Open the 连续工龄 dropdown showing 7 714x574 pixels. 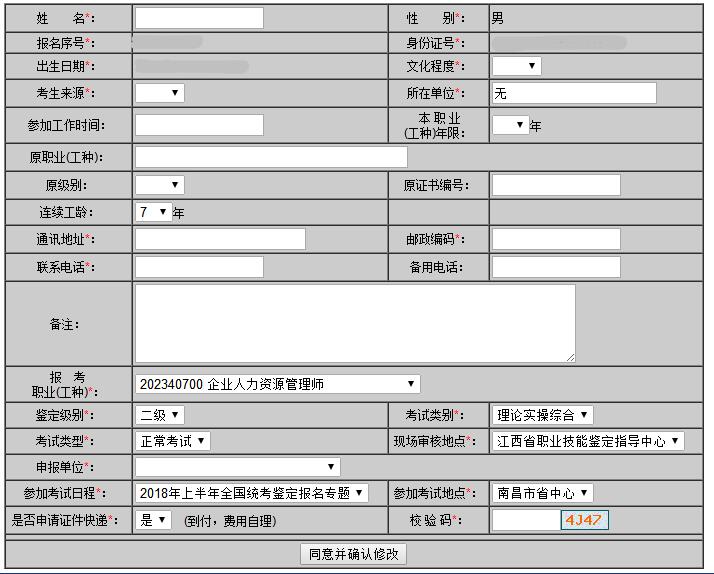point(153,212)
